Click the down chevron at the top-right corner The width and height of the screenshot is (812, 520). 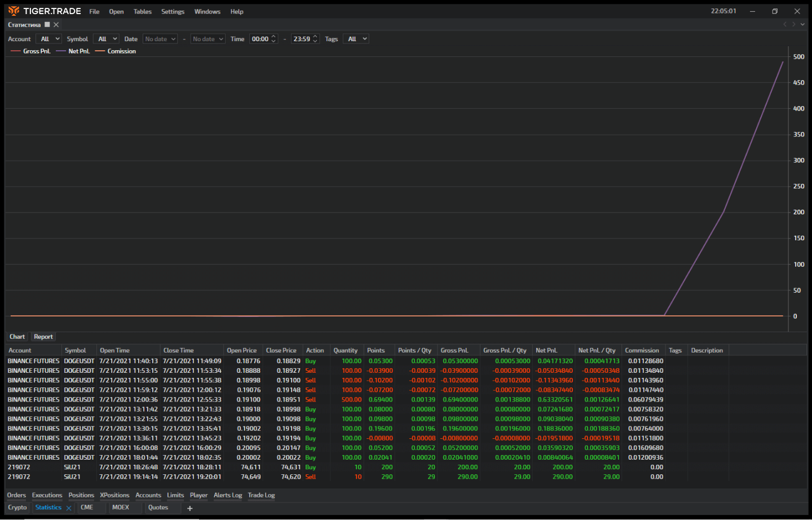[801, 24]
